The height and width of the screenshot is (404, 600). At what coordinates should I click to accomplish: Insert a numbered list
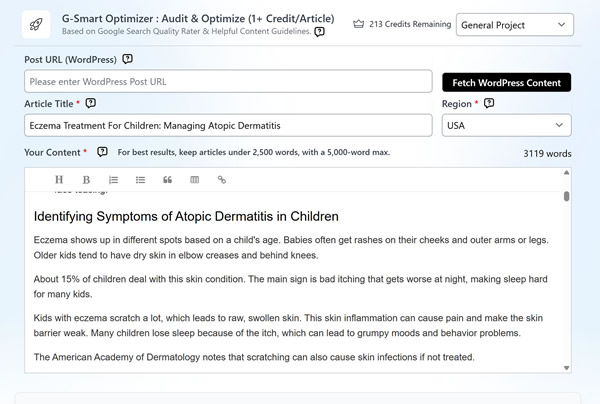coord(113,179)
